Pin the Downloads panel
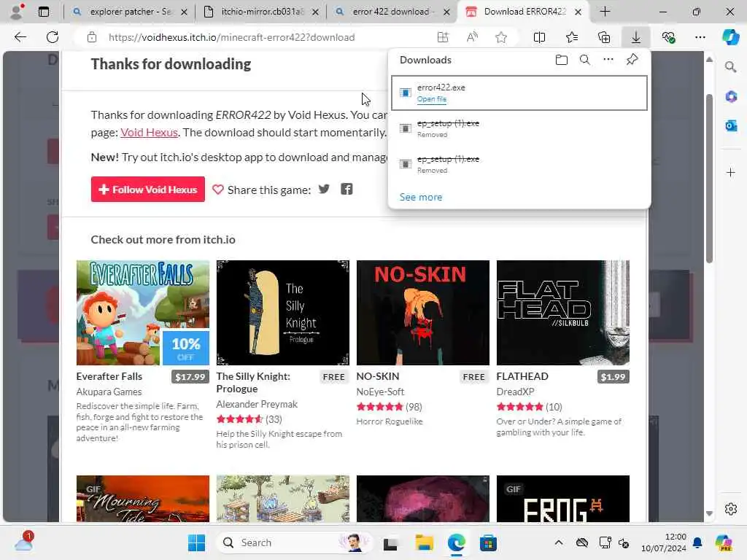Image resolution: width=747 pixels, height=560 pixels. pyautogui.click(x=632, y=60)
